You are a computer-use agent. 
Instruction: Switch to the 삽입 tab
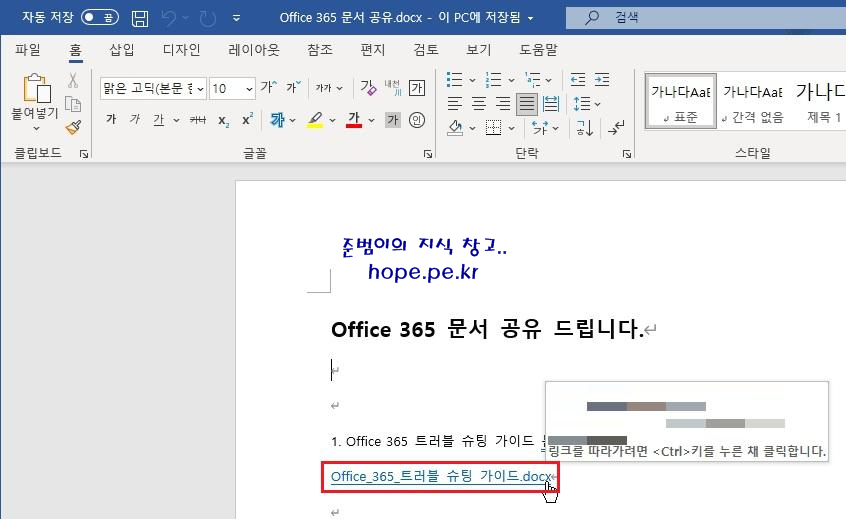[x=122, y=50]
